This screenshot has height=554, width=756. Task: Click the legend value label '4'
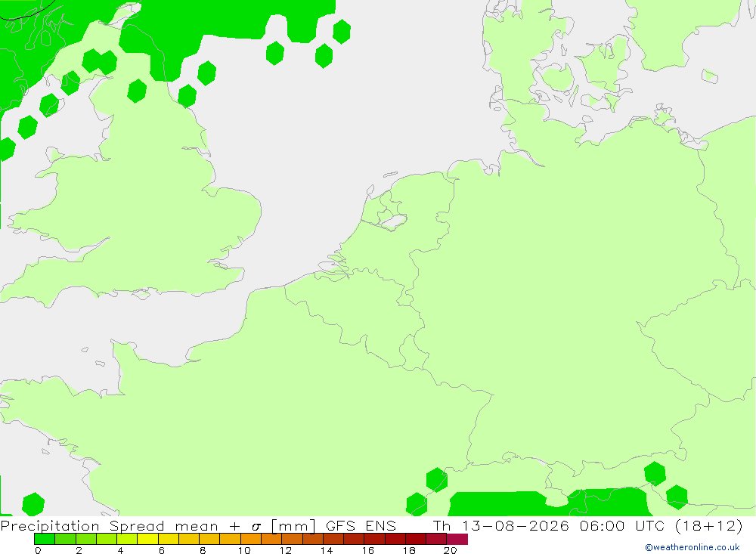(x=120, y=550)
